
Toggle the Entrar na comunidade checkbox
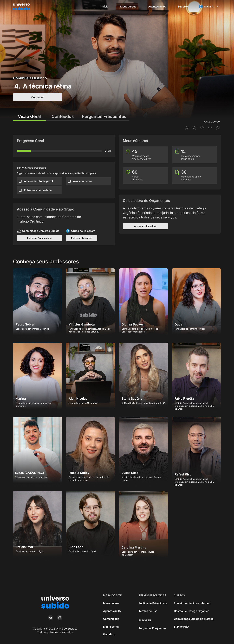tap(20, 190)
